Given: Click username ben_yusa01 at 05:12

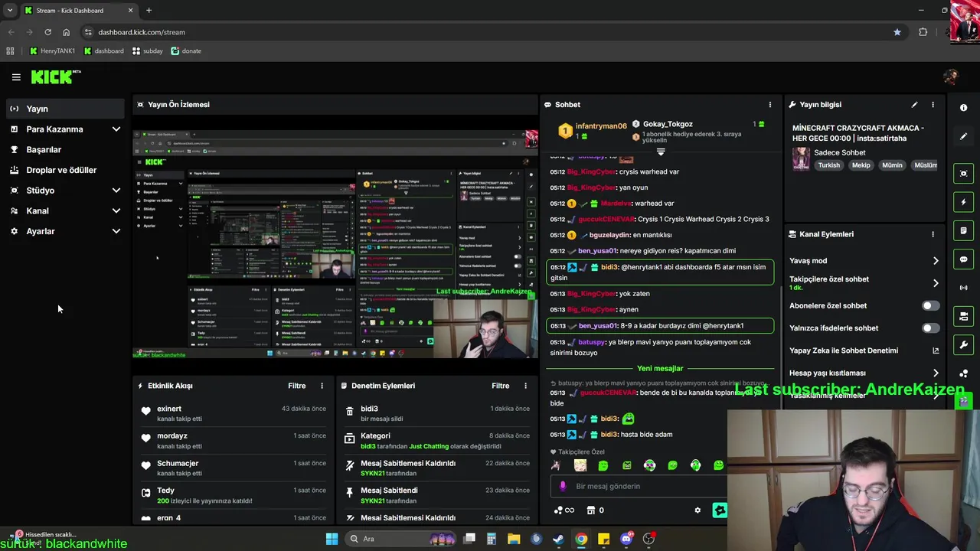Looking at the screenshot, I should [597, 251].
